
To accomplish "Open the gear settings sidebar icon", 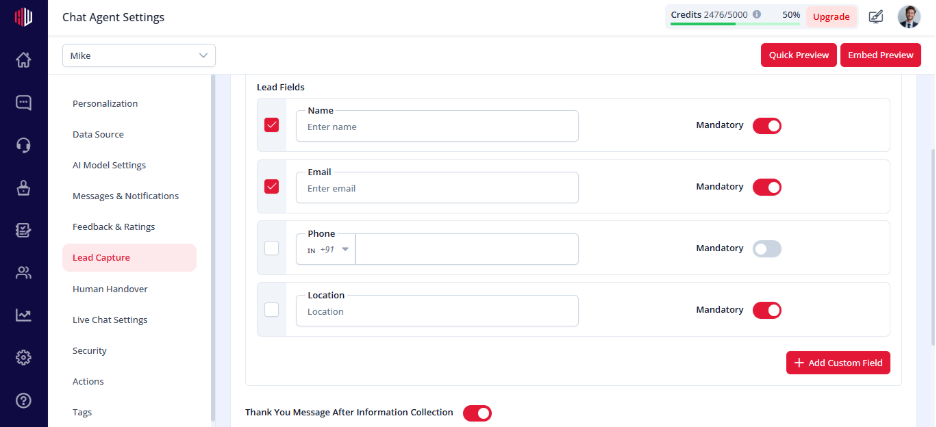I will click(x=23, y=357).
